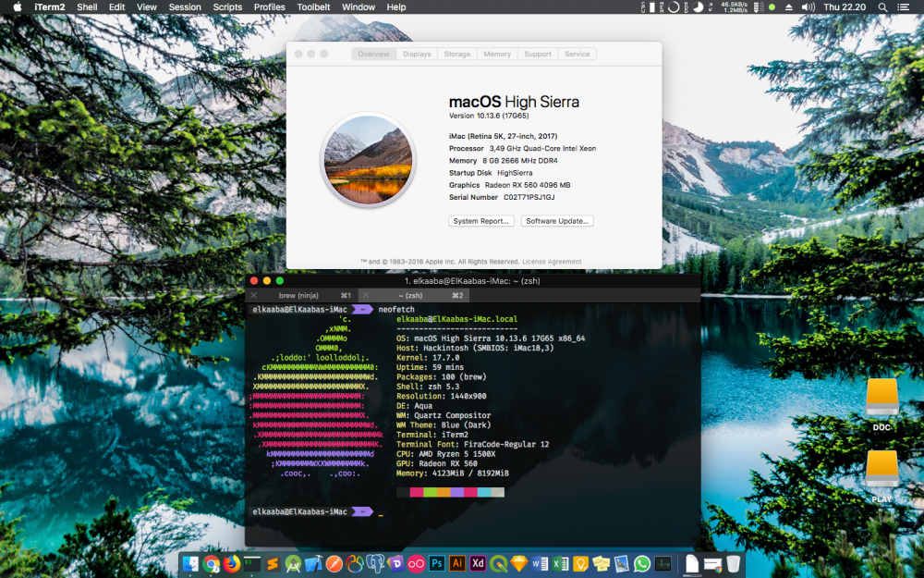The height and width of the screenshot is (578, 924).
Task: Launch Photoshop from the dock
Action: click(x=437, y=564)
